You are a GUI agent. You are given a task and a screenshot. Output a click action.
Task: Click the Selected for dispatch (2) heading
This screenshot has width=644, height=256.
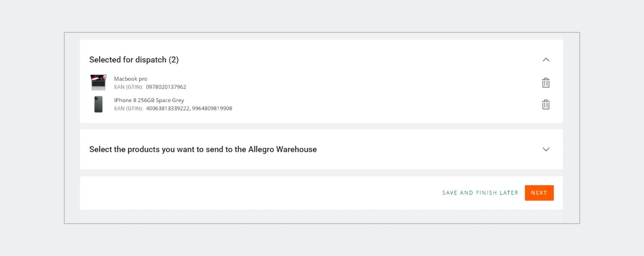click(134, 60)
